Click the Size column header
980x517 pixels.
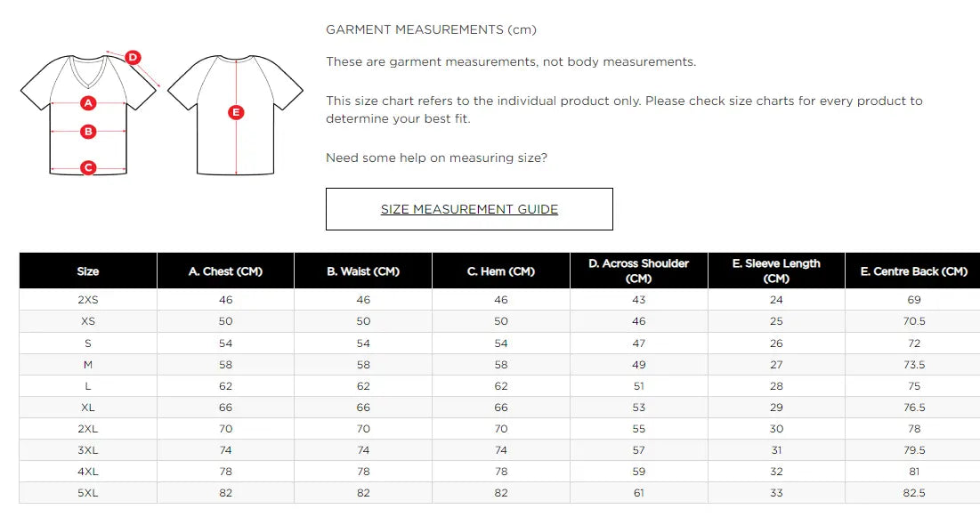coord(88,271)
